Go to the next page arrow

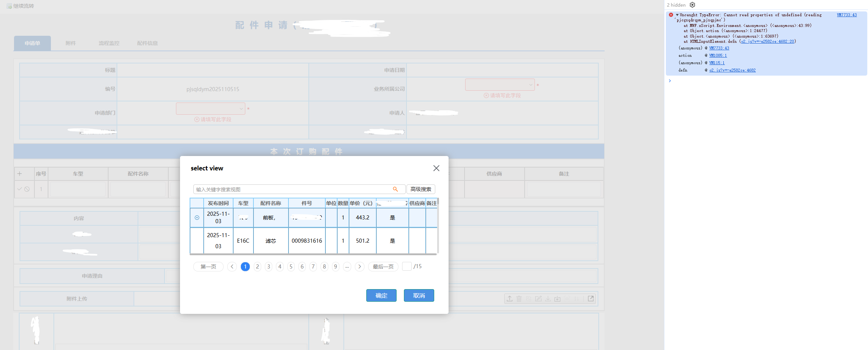[360, 267]
